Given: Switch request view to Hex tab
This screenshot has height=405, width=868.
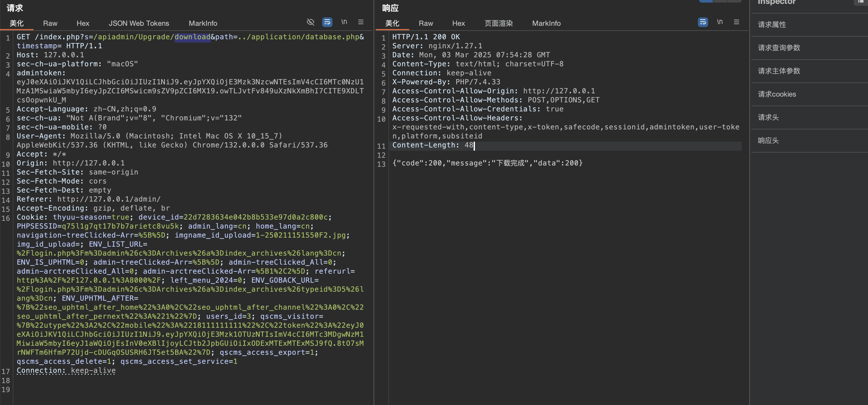Looking at the screenshot, I should coord(83,23).
